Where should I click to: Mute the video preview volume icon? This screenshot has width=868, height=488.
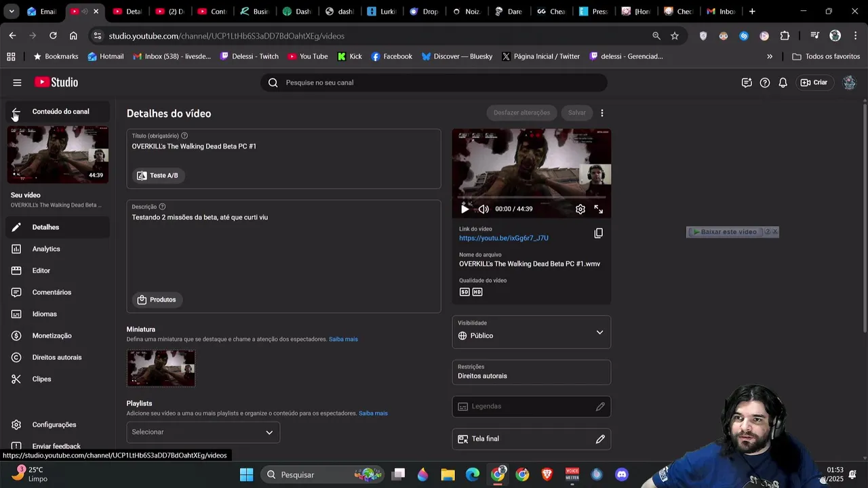pos(484,209)
